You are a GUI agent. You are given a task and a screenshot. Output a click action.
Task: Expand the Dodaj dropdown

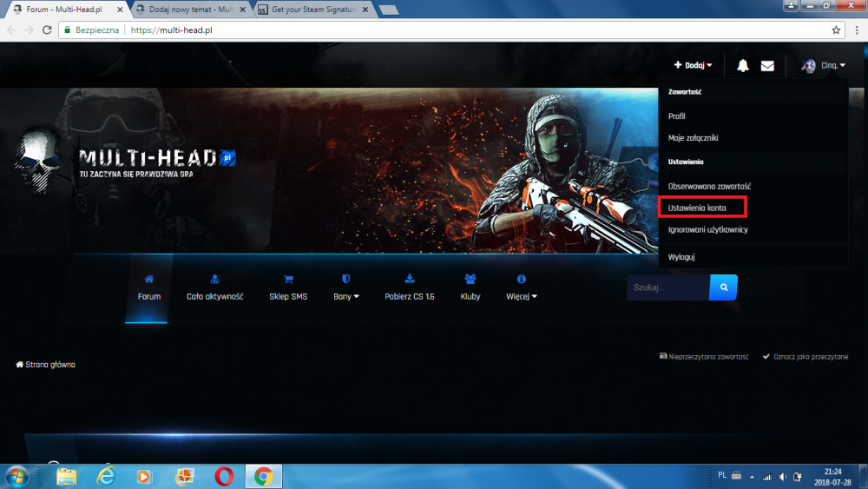[x=693, y=65]
